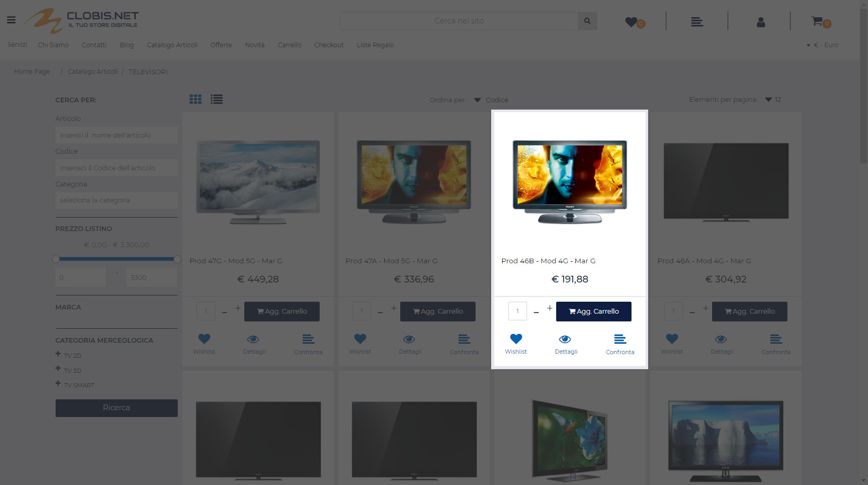This screenshot has width=868, height=485.
Task: Open the user account icon
Action: pos(760,22)
